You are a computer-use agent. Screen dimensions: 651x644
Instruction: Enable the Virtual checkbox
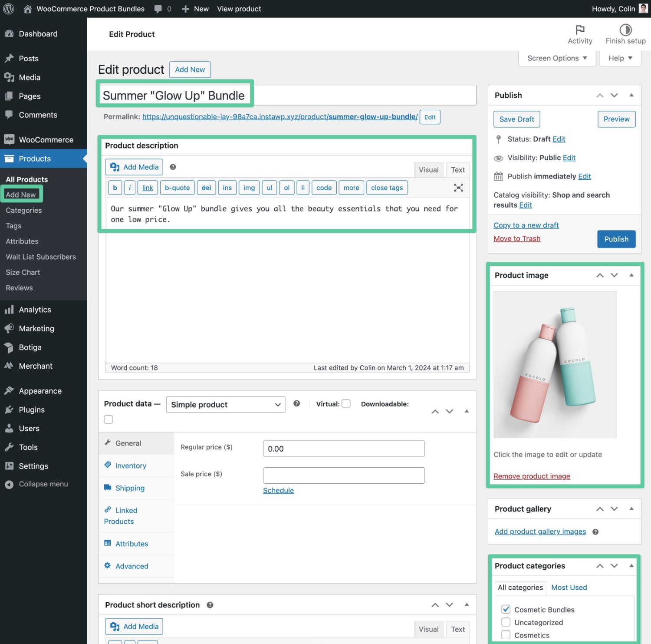(346, 404)
